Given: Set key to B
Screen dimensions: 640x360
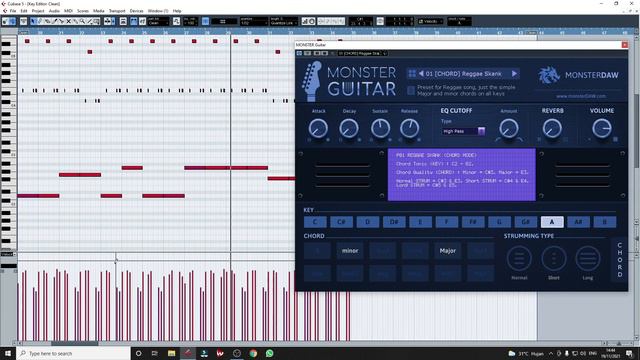Looking at the screenshot, I should pos(604,222).
